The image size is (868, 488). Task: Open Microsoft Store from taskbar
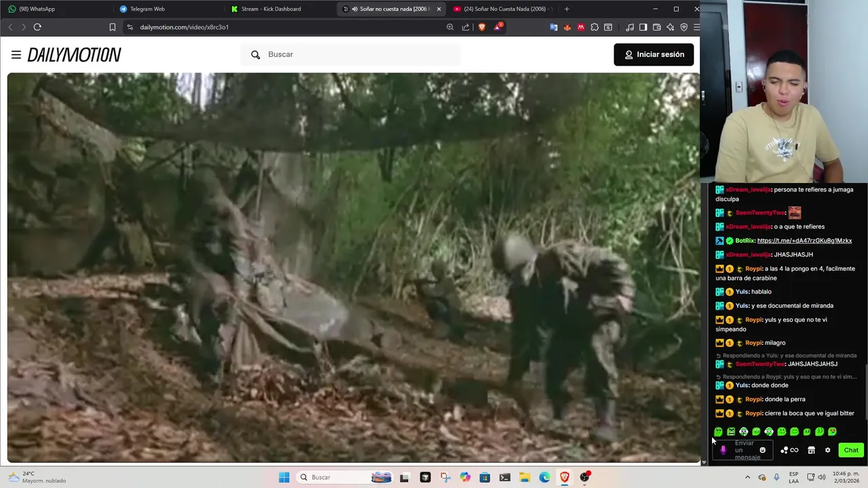(x=485, y=477)
